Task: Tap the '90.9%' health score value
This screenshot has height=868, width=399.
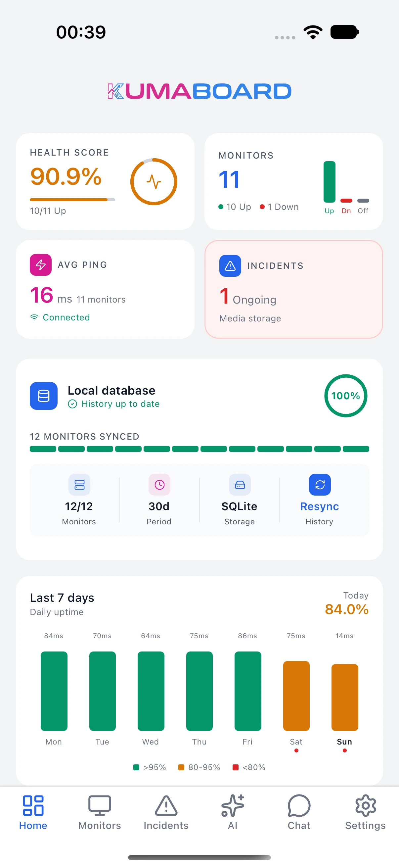Action: pyautogui.click(x=66, y=176)
